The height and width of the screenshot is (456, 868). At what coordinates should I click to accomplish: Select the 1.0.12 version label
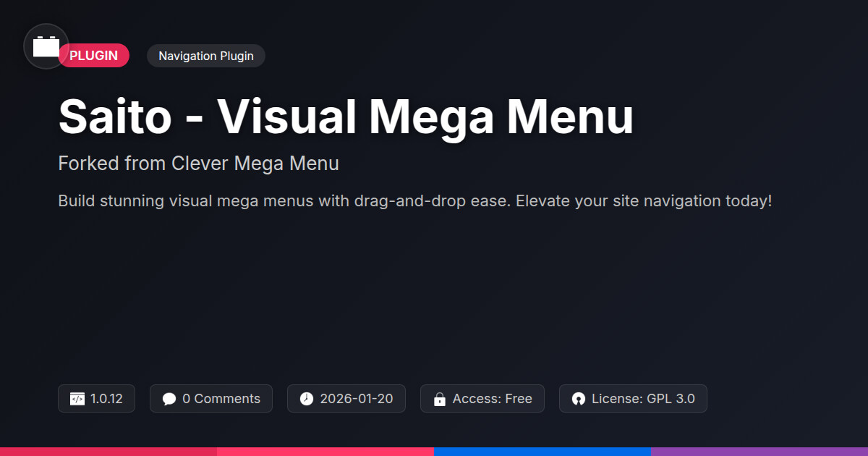click(x=106, y=399)
